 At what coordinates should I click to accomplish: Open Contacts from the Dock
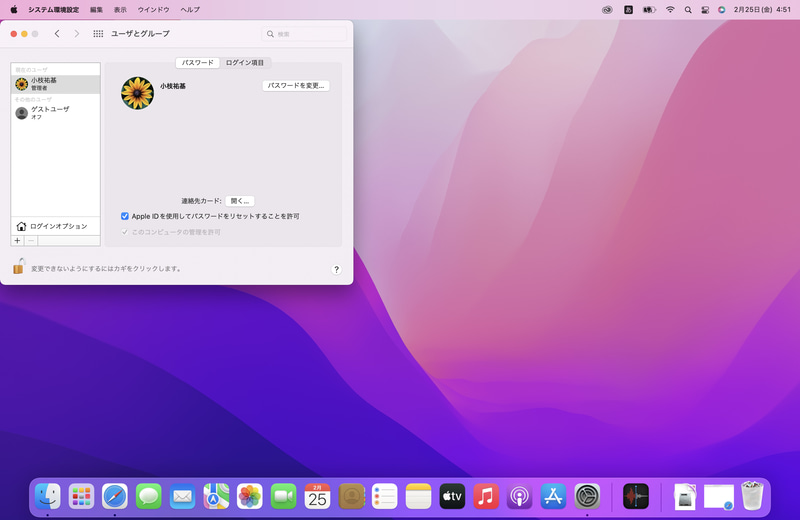click(x=352, y=496)
